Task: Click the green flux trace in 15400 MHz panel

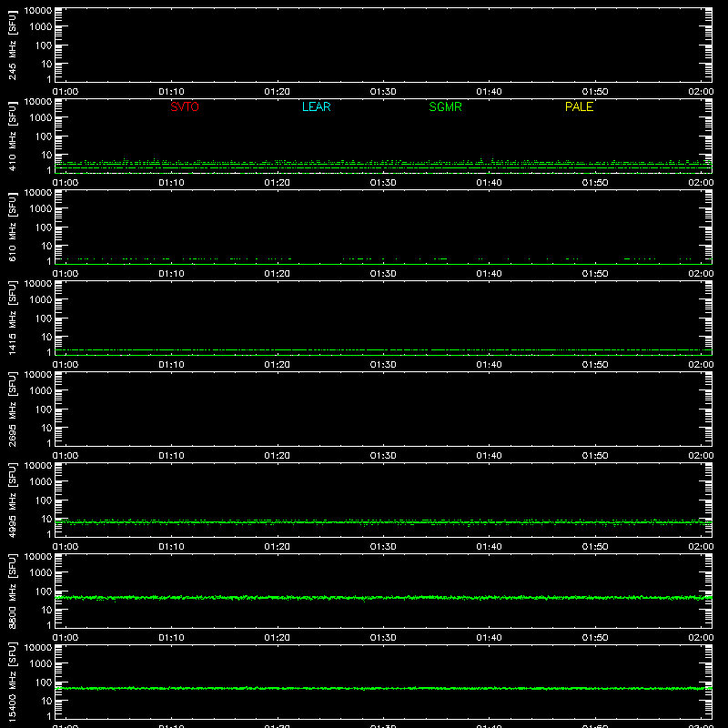Action: point(383,688)
